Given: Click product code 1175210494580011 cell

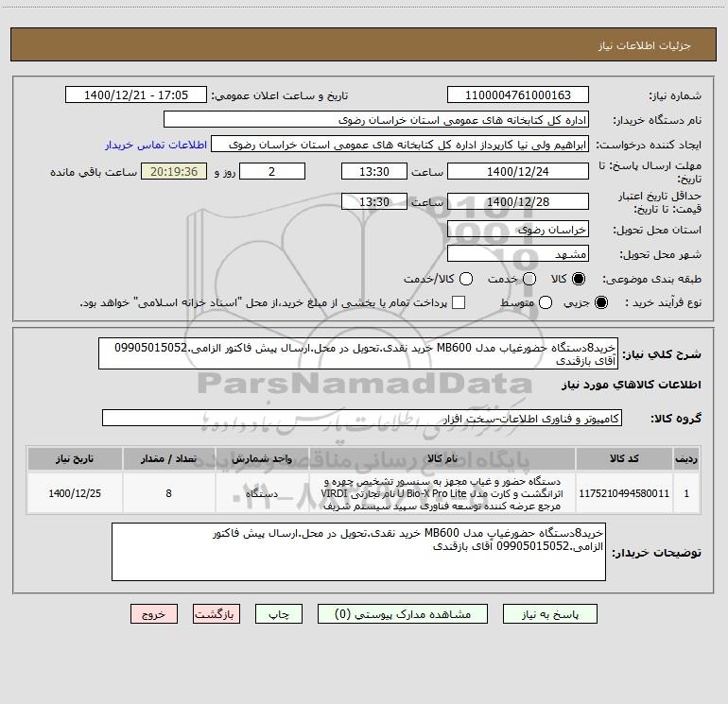Looking at the screenshot, I should click(624, 493).
